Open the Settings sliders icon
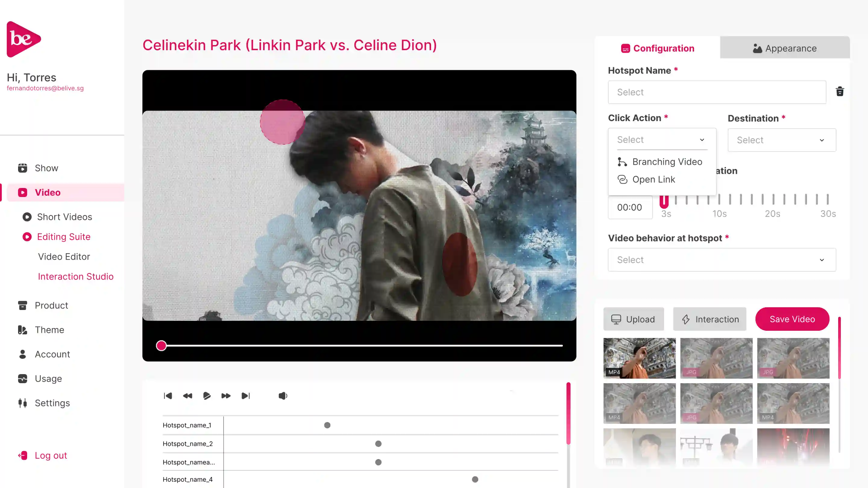The width and height of the screenshot is (868, 488). tap(23, 403)
